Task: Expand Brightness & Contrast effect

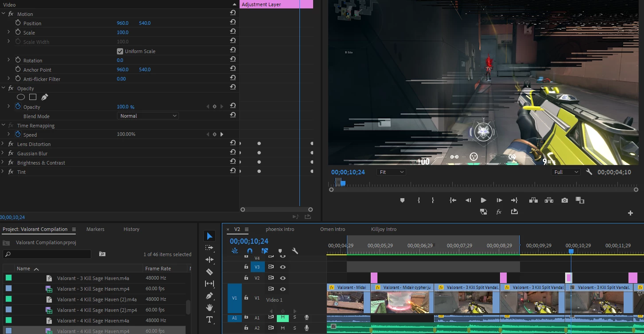Action: click(x=3, y=163)
